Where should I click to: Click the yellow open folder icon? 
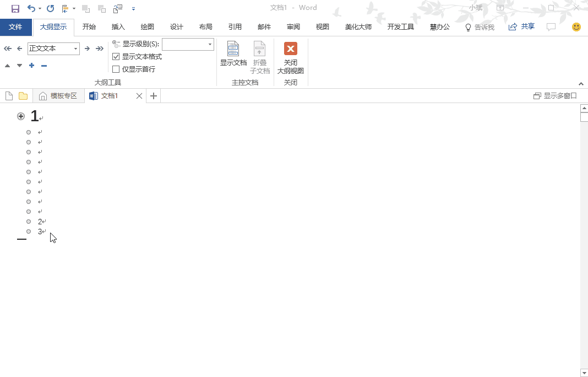(x=23, y=96)
